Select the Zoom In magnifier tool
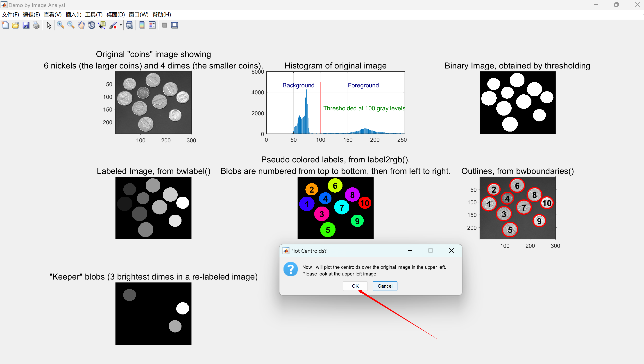 60,25
